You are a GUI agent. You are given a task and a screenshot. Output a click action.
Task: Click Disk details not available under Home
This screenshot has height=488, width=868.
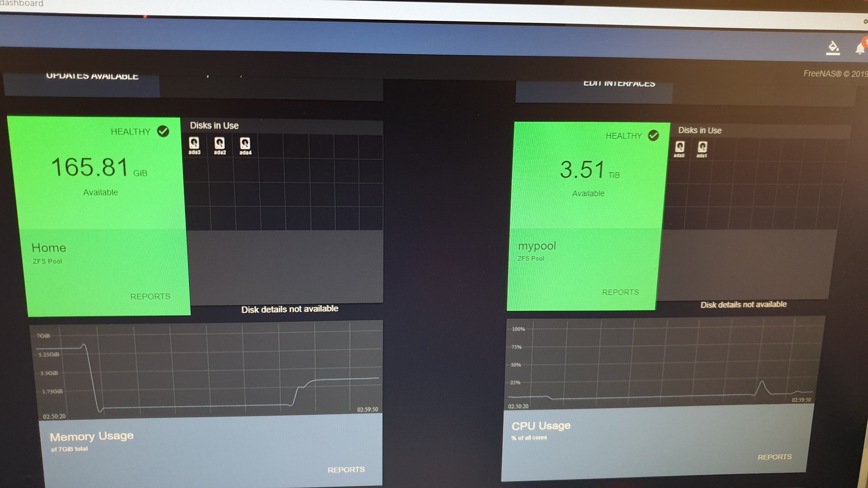click(x=290, y=309)
